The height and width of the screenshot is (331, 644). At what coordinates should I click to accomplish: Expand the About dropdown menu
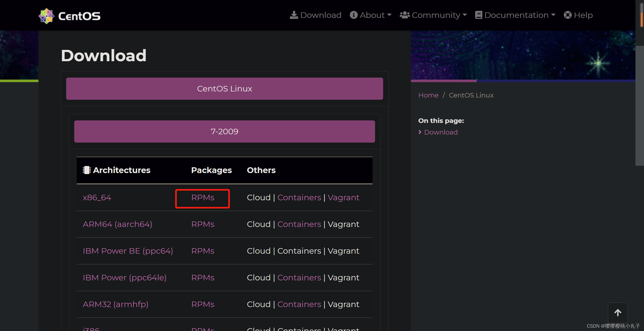(x=371, y=15)
